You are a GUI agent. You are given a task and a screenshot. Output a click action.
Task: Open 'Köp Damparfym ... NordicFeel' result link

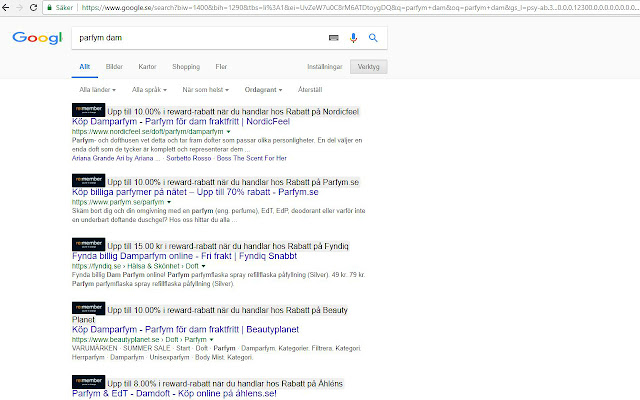point(181,122)
